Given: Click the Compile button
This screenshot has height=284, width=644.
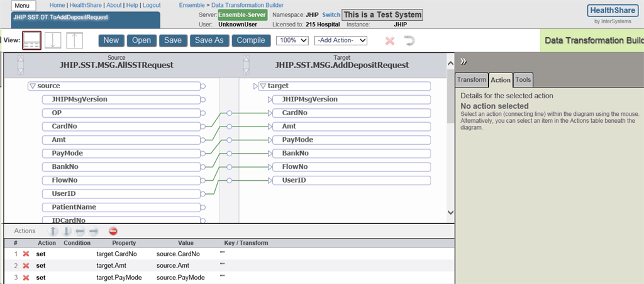Looking at the screenshot, I should pos(250,40).
